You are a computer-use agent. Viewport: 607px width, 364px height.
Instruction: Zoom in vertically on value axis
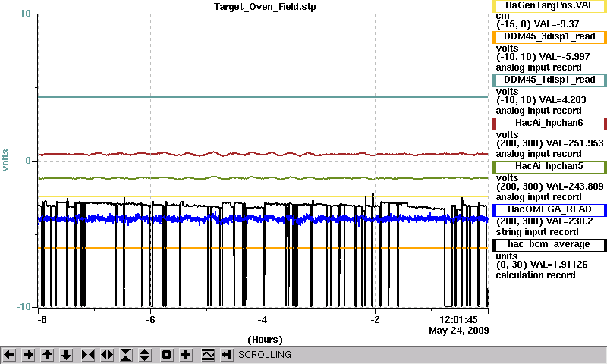tap(126, 355)
